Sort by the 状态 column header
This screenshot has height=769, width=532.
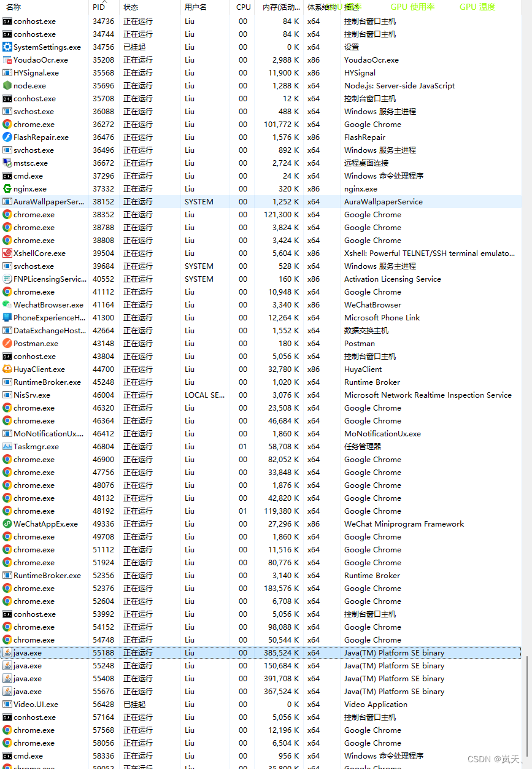point(131,7)
